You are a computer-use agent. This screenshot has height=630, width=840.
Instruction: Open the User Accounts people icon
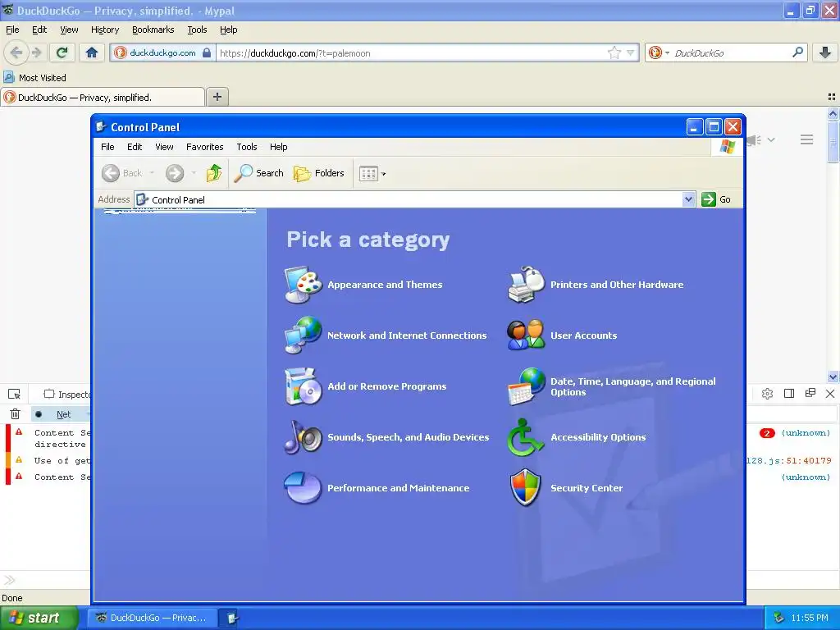tap(526, 336)
